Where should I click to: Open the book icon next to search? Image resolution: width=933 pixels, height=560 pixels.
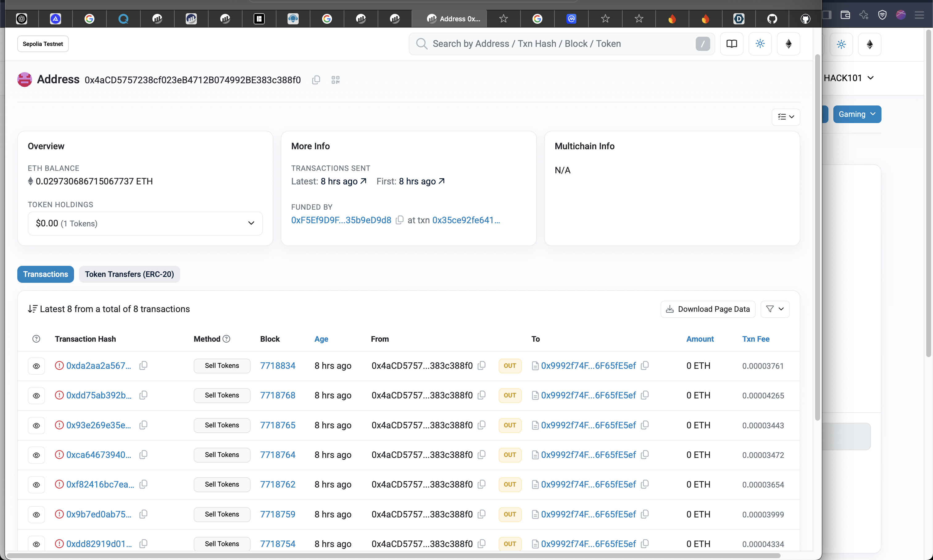[x=731, y=44]
